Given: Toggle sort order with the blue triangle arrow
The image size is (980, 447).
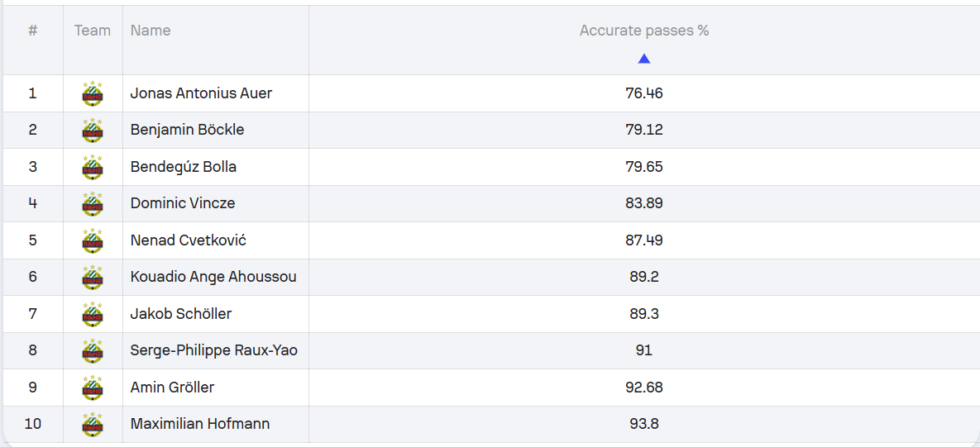Looking at the screenshot, I should (644, 59).
